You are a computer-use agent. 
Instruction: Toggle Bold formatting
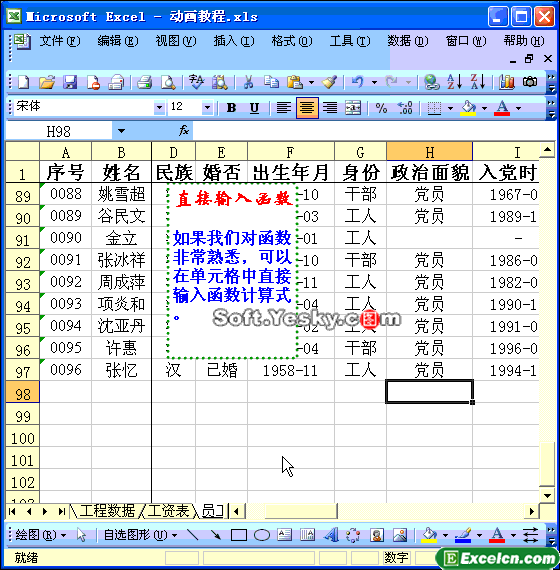point(231,108)
